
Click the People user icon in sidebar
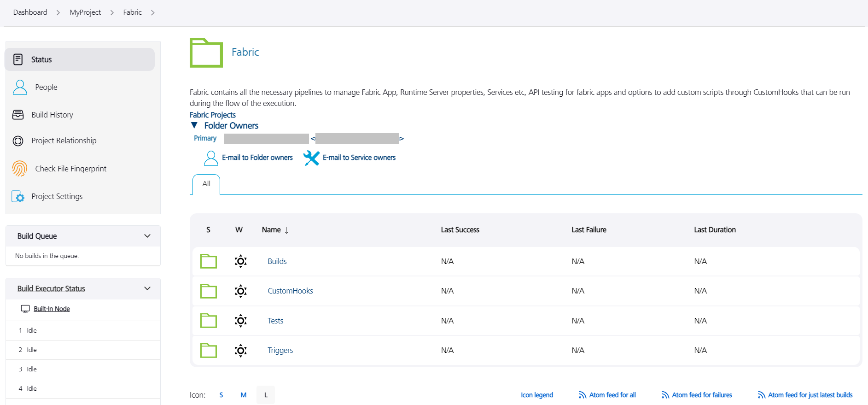pyautogui.click(x=20, y=87)
